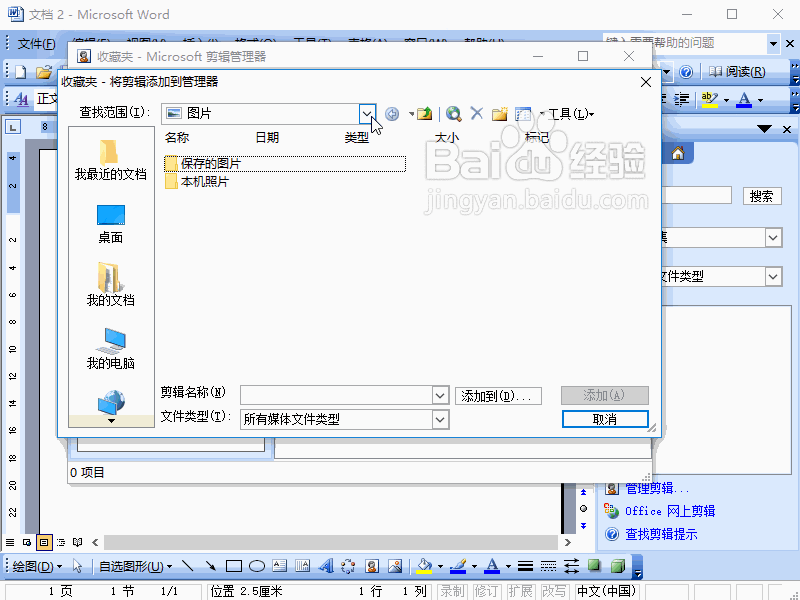
Task: Create a new folder in the dialog
Action: point(499,113)
